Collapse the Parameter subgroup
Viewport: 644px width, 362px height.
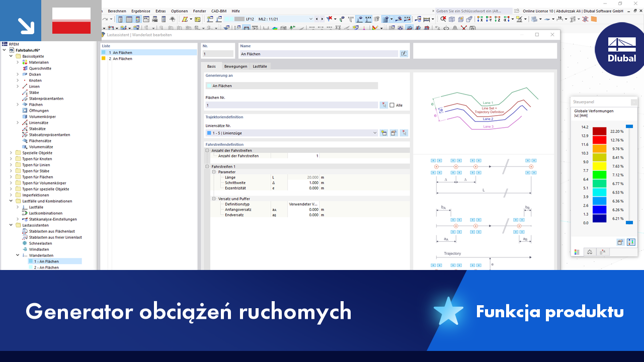click(214, 172)
